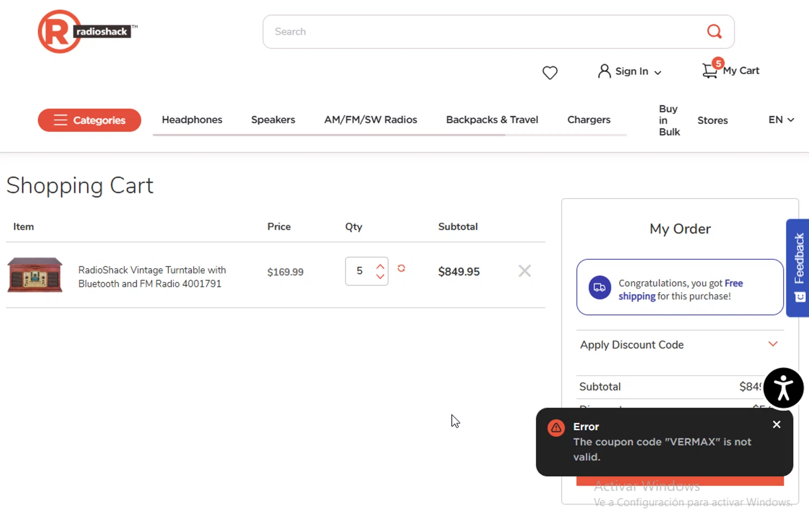Open the My Cart icon
This screenshot has height=532, width=809.
coord(710,71)
